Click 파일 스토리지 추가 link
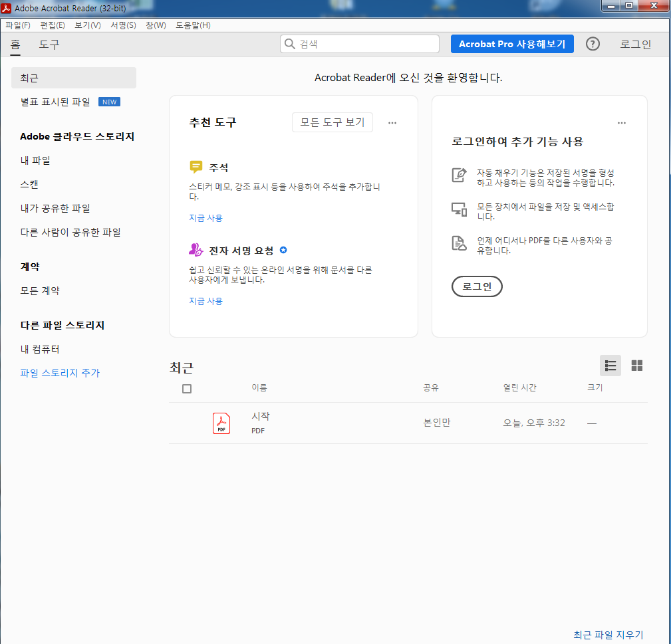671x644 pixels. point(60,372)
